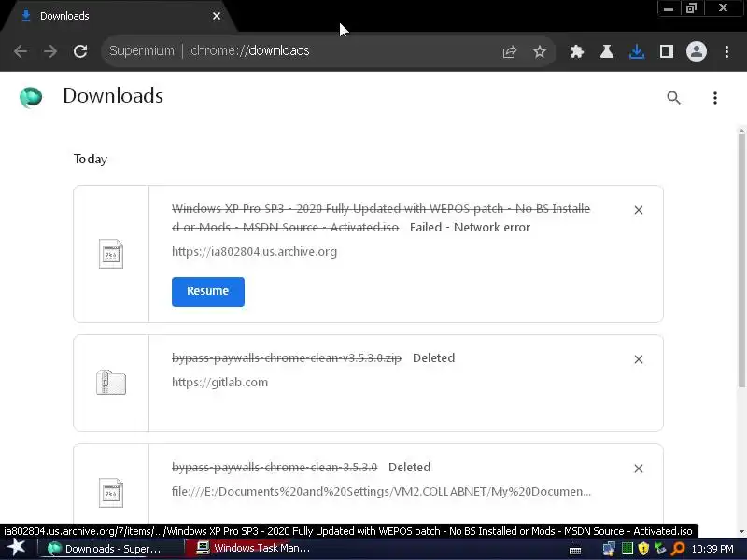
Task: Click the zip archive file icon
Action: click(x=111, y=383)
